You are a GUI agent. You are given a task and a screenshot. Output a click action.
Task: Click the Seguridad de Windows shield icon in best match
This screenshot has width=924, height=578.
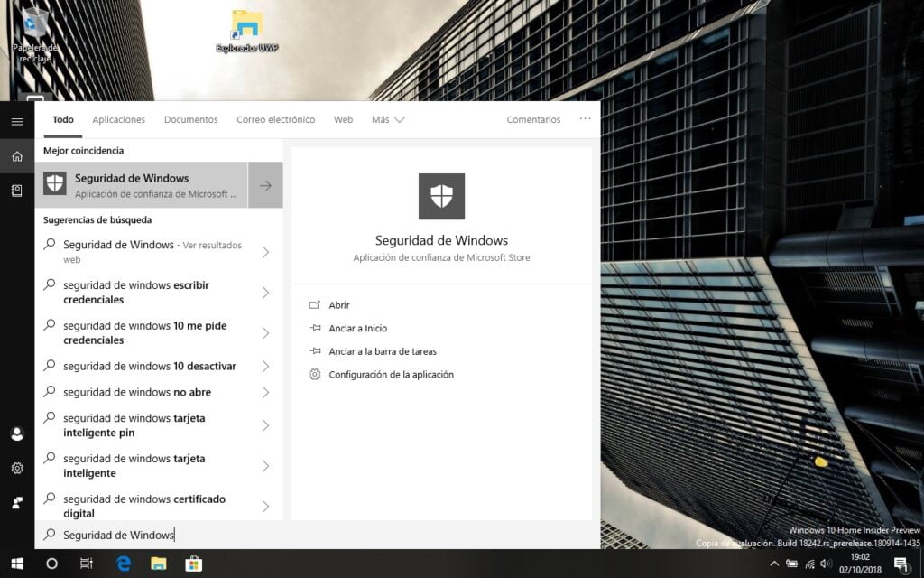[55, 184]
